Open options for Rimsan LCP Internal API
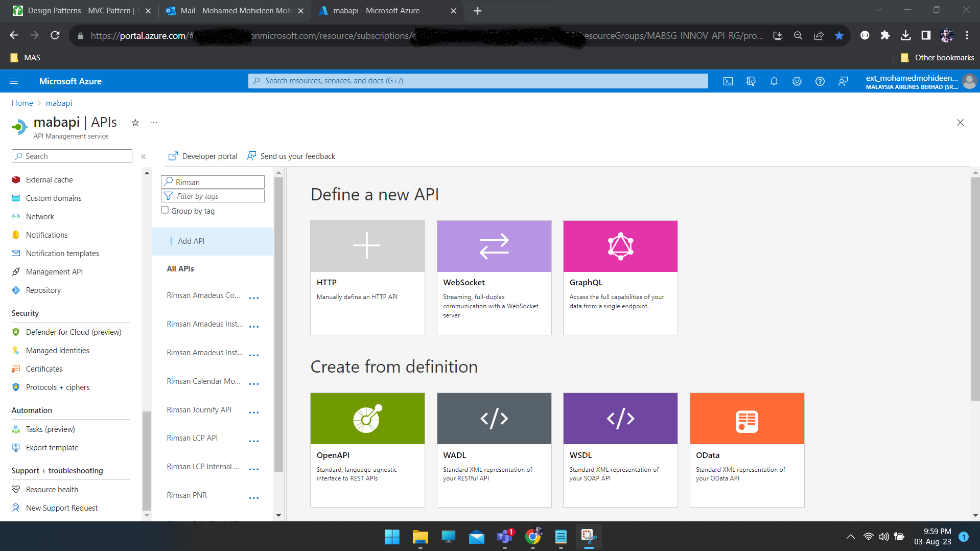This screenshot has width=980, height=551. 254,469
